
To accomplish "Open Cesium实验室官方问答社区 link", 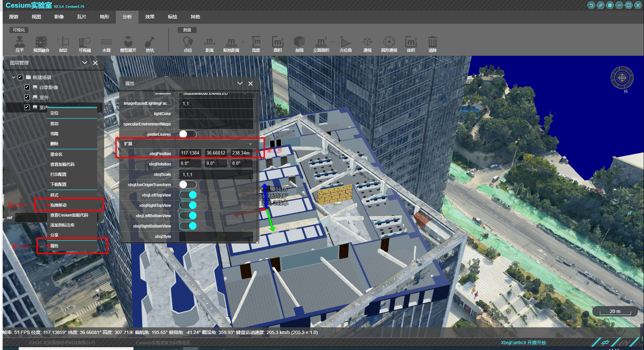I will pyautogui.click(x=163, y=343).
